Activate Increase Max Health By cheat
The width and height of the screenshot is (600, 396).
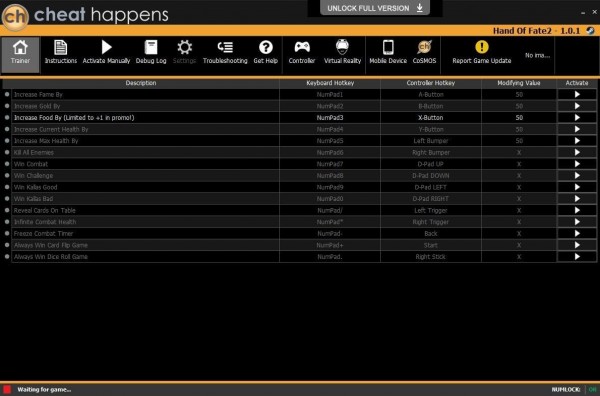pos(577,141)
